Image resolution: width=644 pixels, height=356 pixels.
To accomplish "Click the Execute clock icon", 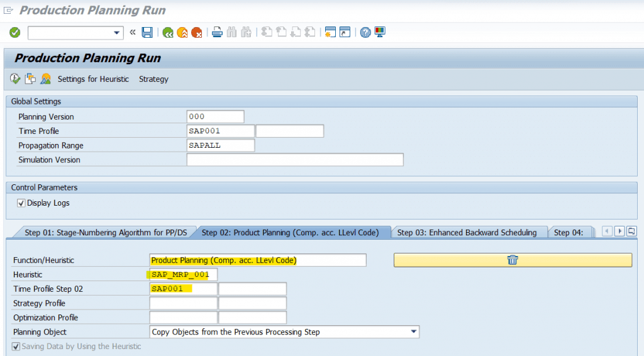I will pyautogui.click(x=15, y=79).
